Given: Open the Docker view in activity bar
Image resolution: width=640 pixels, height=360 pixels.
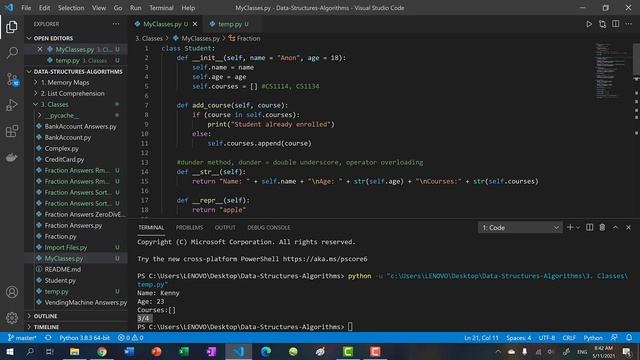Looking at the screenshot, I should (x=12, y=157).
